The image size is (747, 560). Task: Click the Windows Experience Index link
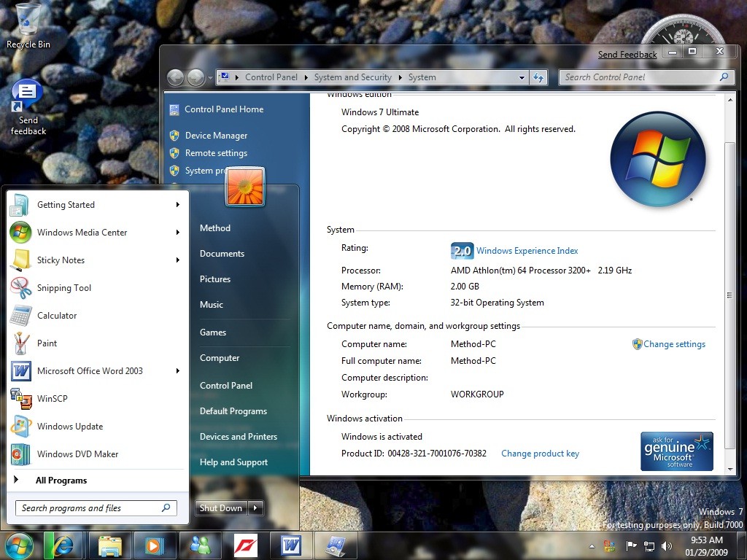[527, 251]
